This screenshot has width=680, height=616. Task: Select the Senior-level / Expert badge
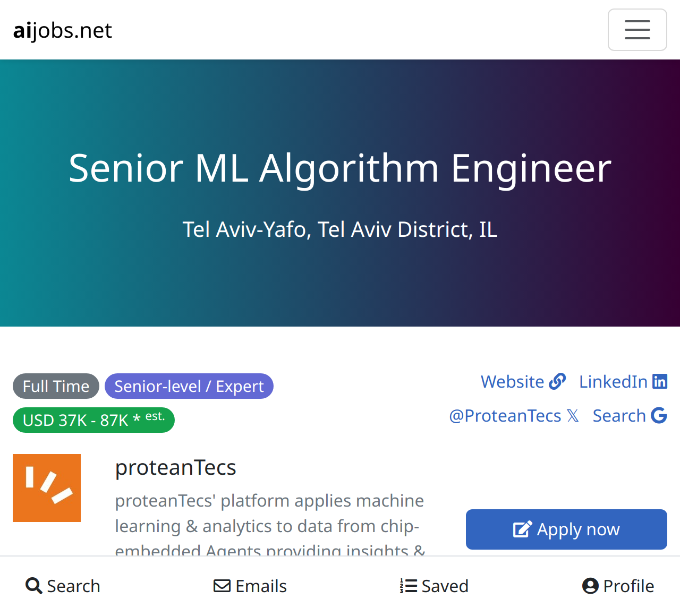pos(189,386)
